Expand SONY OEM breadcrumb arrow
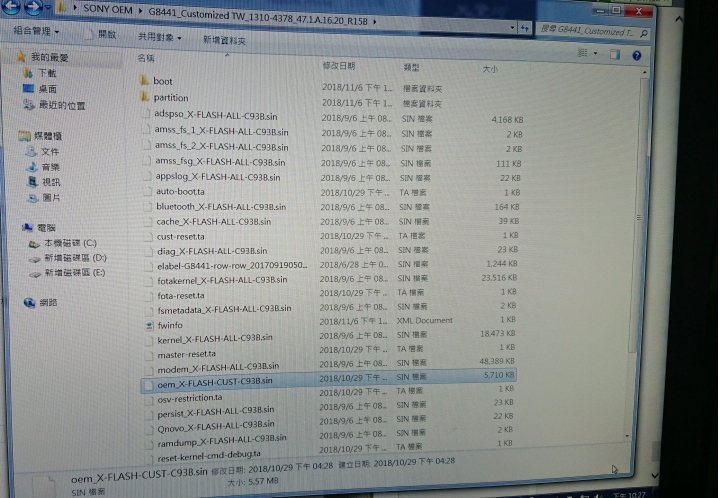 [141, 10]
